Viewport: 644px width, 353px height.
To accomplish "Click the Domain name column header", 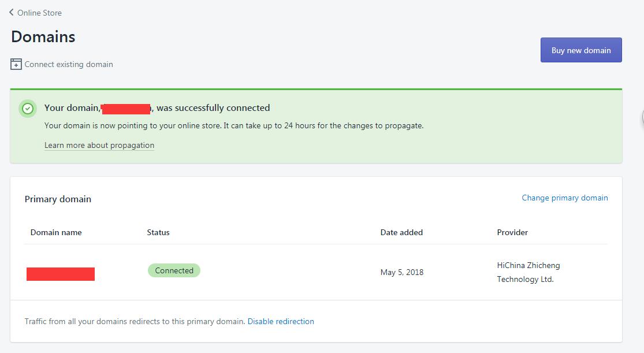I will click(55, 232).
